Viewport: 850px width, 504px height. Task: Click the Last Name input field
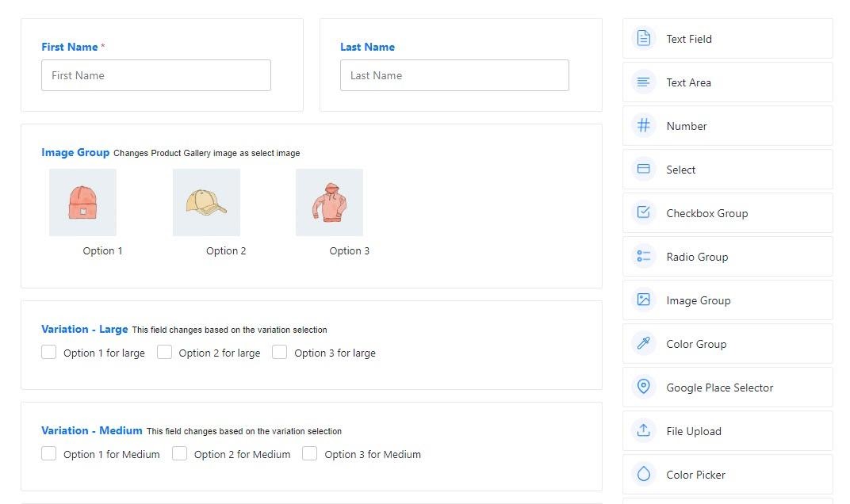(454, 75)
